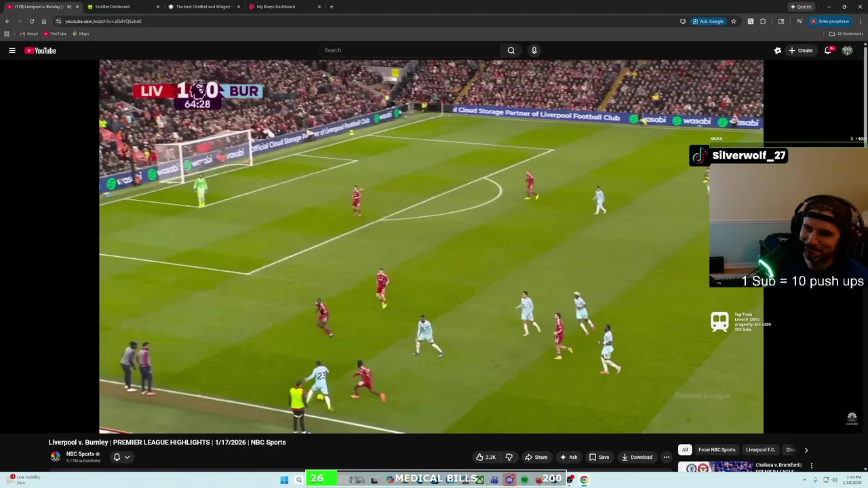Open the YouTube guide hamburger menu
The width and height of the screenshot is (868, 488).
tap(12, 50)
